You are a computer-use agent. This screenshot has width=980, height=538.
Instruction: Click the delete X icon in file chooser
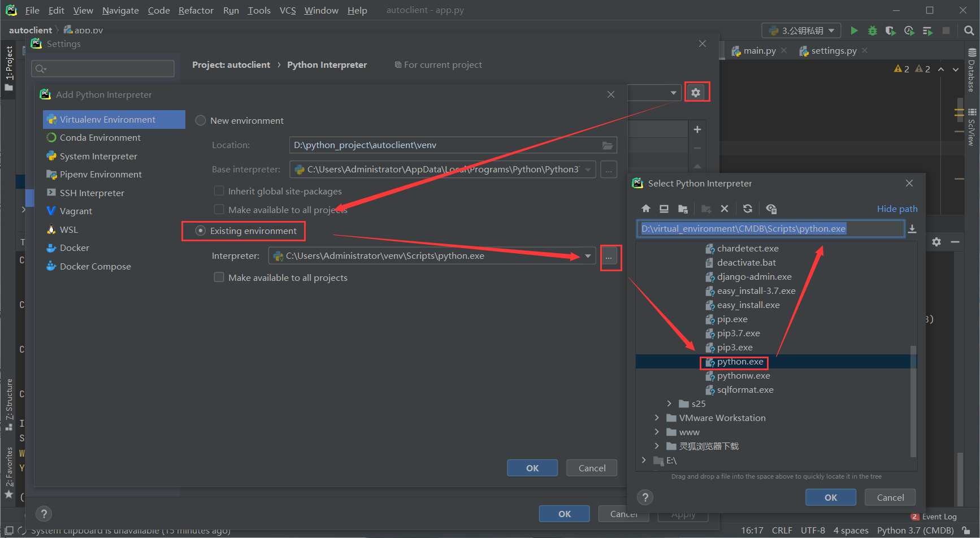(x=725, y=209)
